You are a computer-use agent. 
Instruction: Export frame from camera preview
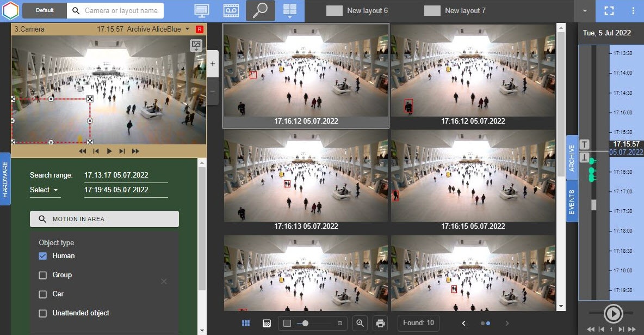point(196,46)
